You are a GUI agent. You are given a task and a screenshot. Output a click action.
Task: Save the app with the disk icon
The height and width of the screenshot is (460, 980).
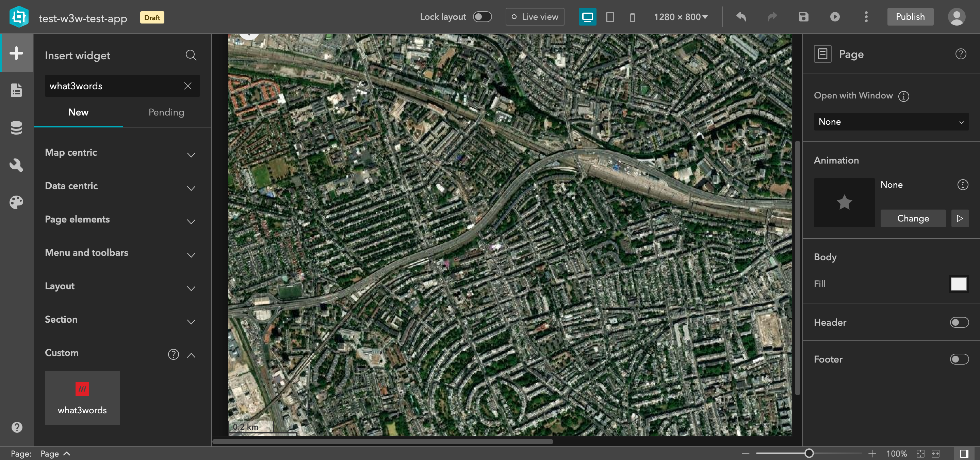[803, 17]
